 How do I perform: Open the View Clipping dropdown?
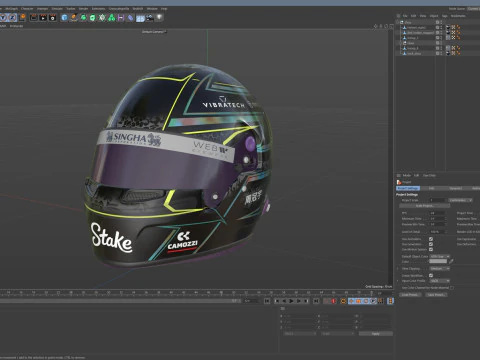pyautogui.click(x=440, y=268)
